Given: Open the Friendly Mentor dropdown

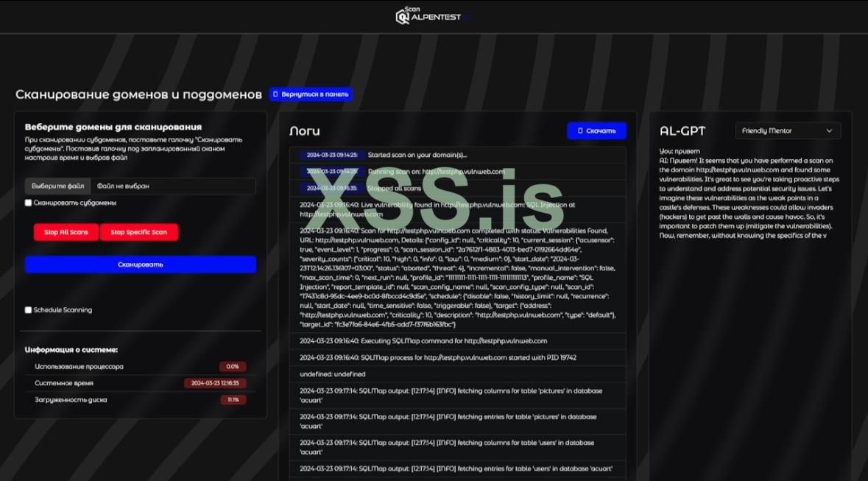Looking at the screenshot, I should [x=788, y=131].
